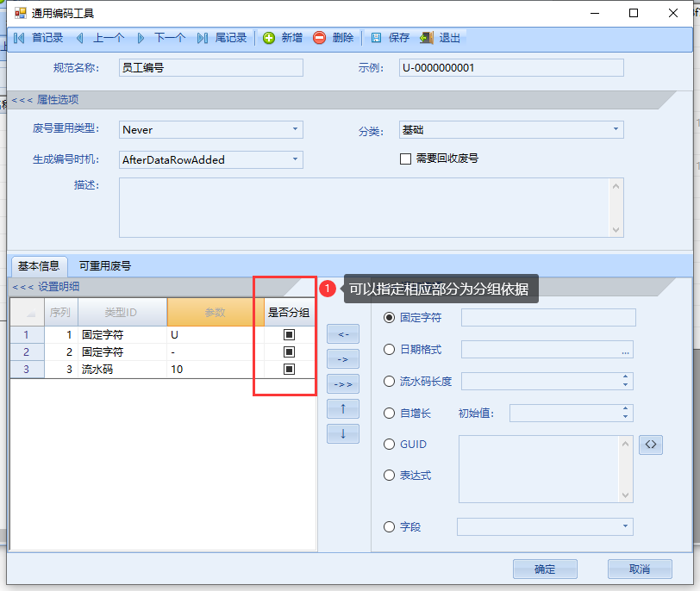This screenshot has width=700, height=591.
Task: Open the 生成编号时机 AfterDataRowAdded dropdown
Action: click(x=295, y=159)
